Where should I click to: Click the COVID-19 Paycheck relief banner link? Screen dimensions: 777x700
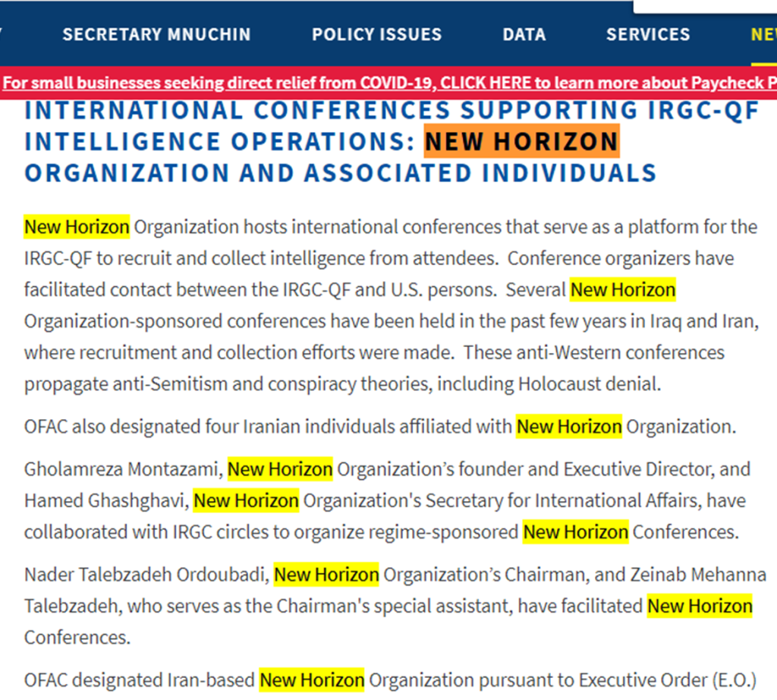coord(389,83)
